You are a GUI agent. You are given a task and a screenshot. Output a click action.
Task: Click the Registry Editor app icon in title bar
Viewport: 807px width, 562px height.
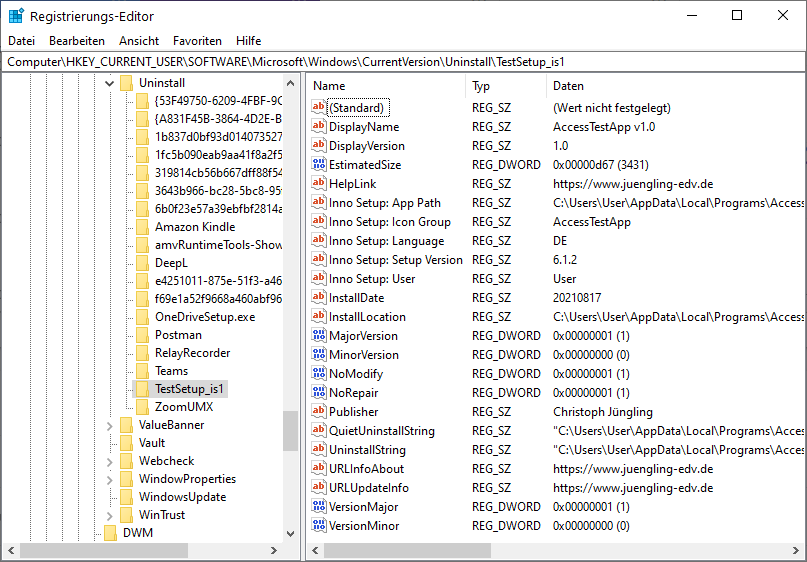[16, 16]
